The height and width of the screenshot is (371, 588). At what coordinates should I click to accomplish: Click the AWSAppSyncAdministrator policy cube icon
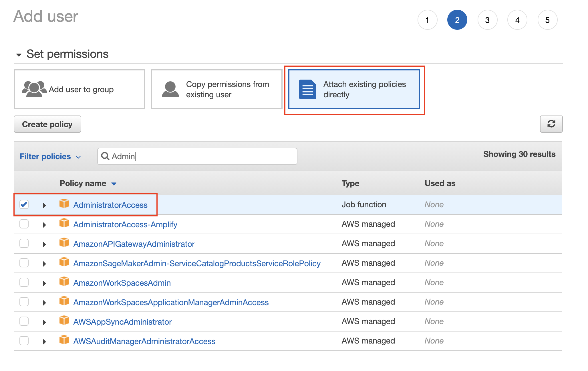pyautogui.click(x=64, y=321)
